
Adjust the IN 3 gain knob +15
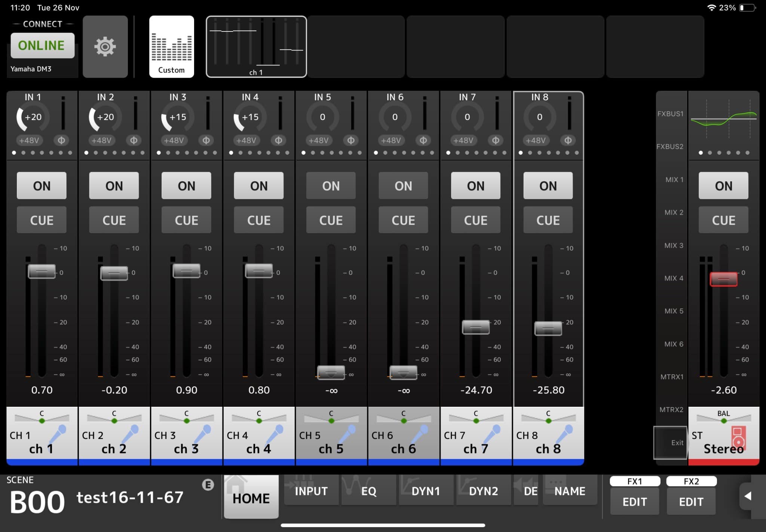click(x=177, y=117)
